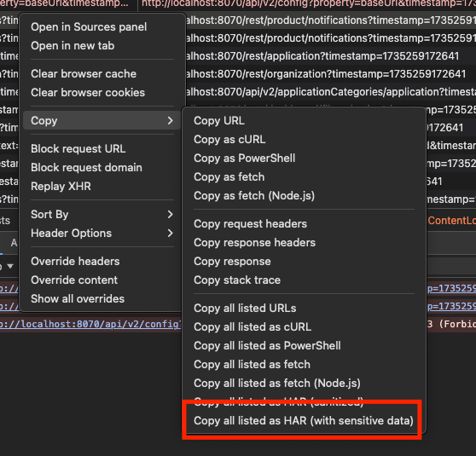Click the rest/application request row
476x456 pixels.
331,56
